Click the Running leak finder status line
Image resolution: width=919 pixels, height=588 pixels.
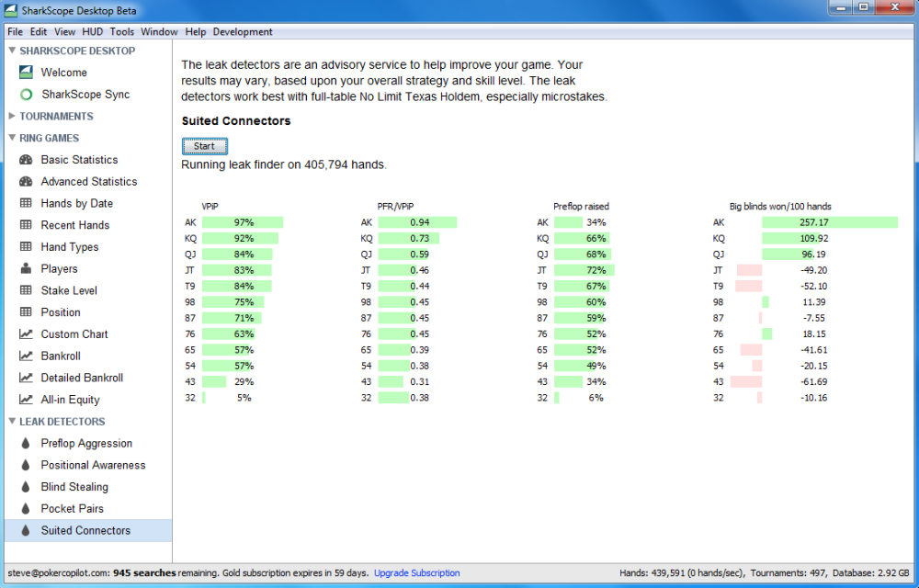pos(284,165)
